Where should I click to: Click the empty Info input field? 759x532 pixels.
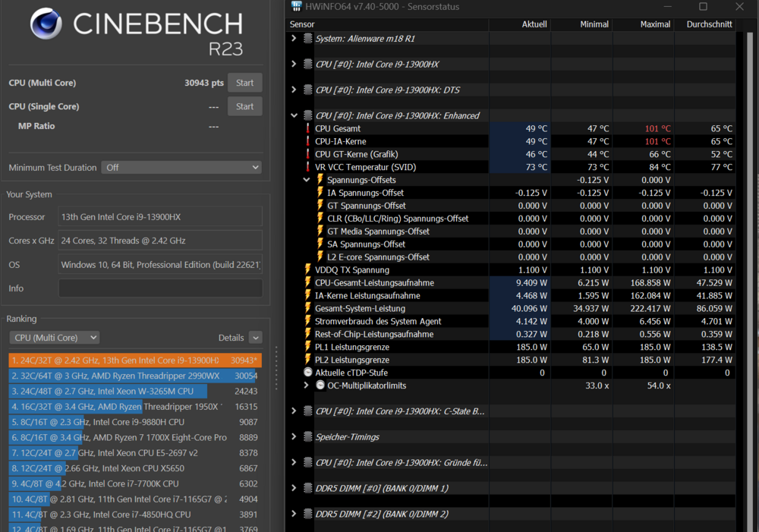pyautogui.click(x=160, y=288)
